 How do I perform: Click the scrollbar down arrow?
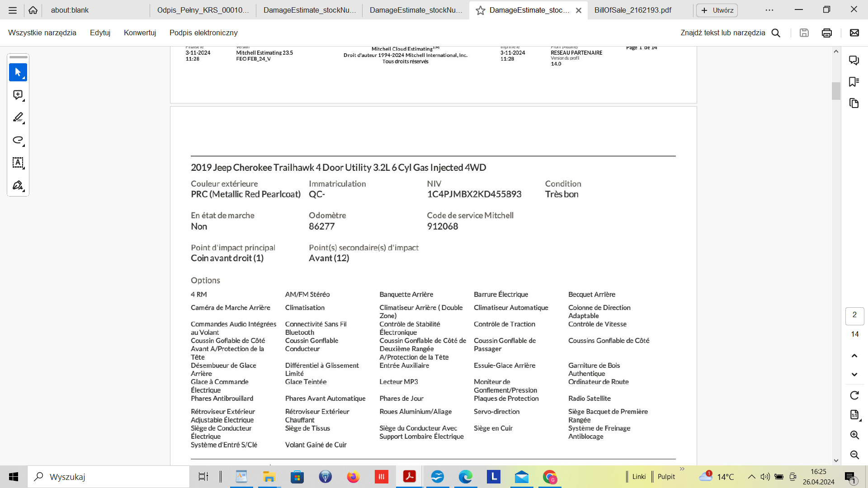836,460
